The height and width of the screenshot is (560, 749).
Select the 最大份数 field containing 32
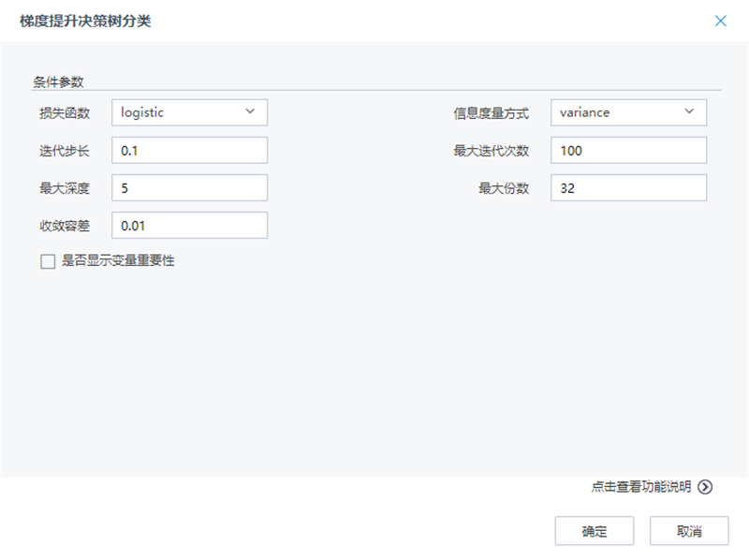[x=627, y=187]
